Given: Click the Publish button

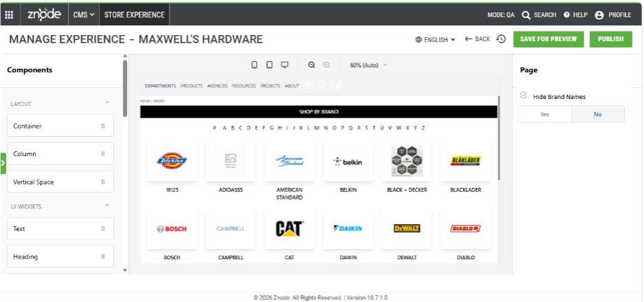Looking at the screenshot, I should (611, 39).
